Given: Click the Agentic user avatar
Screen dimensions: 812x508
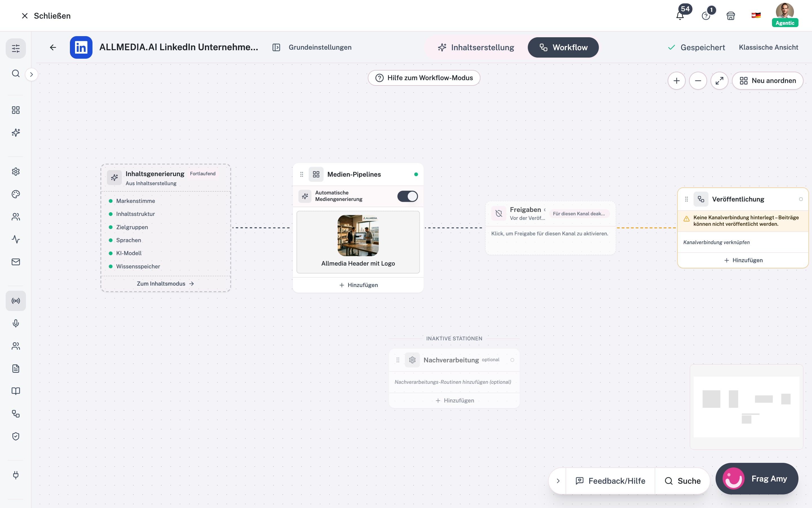Looking at the screenshot, I should point(785,15).
